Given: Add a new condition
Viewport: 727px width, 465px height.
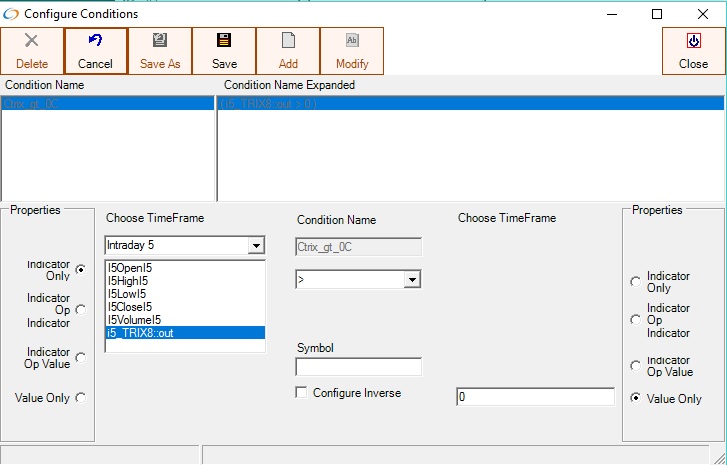Looking at the screenshot, I should pos(288,50).
